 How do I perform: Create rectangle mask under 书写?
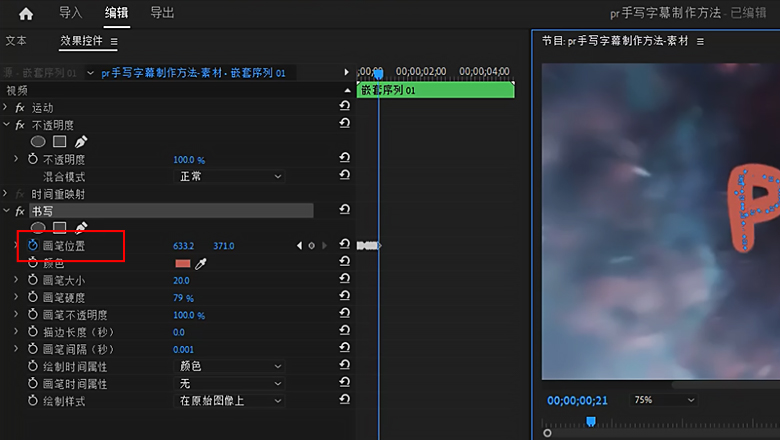[60, 228]
